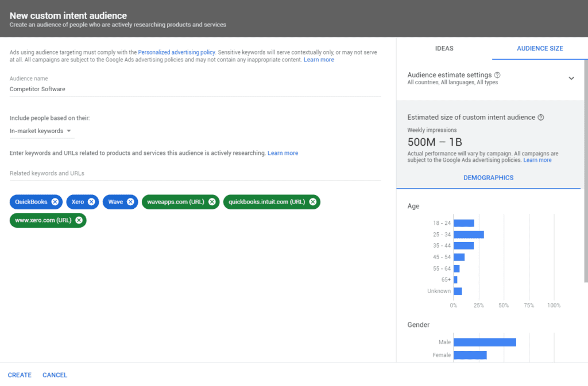Remove the quickbooks.intuit.com URL chip
The height and width of the screenshot is (386, 588).
click(x=313, y=202)
